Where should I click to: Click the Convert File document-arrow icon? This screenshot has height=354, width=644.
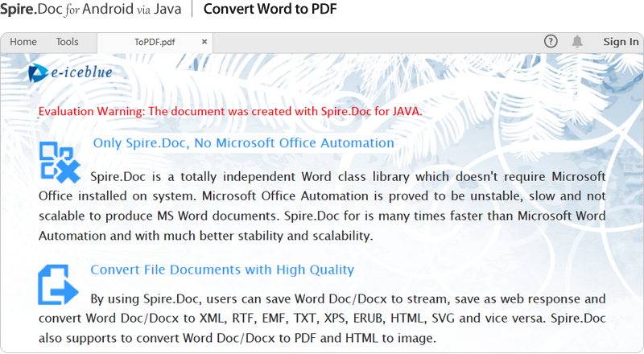tap(58, 285)
